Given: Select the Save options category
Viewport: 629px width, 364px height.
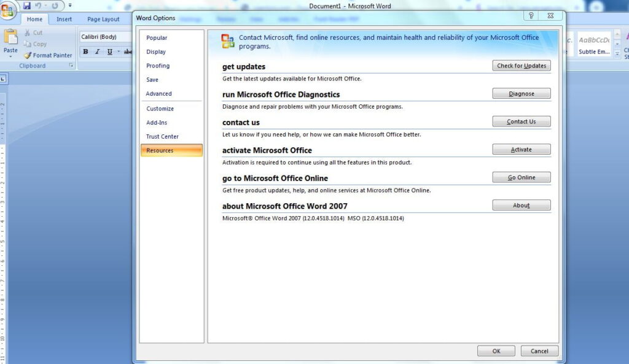Looking at the screenshot, I should pyautogui.click(x=172, y=80).
